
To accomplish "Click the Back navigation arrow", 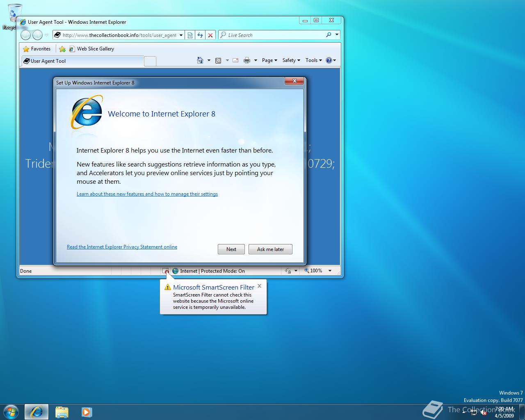I will (25, 35).
